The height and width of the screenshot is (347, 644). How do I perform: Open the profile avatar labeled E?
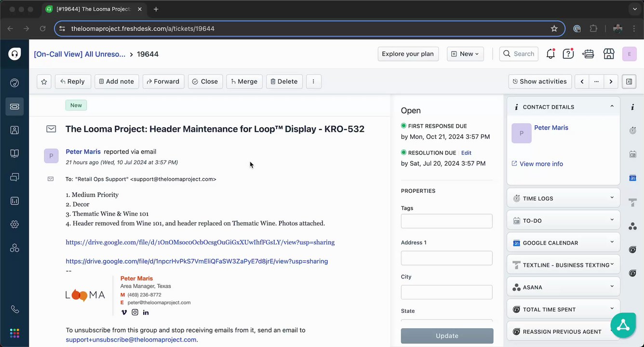coord(630,54)
